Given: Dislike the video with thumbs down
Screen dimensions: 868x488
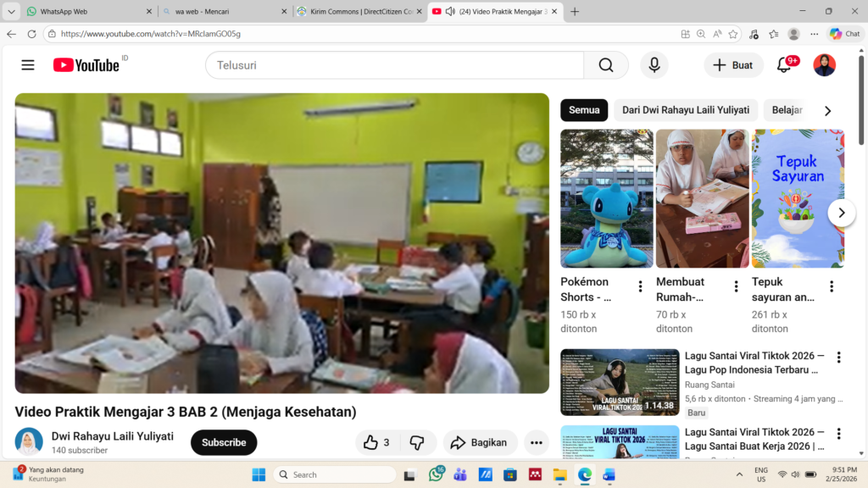Looking at the screenshot, I should tap(417, 442).
